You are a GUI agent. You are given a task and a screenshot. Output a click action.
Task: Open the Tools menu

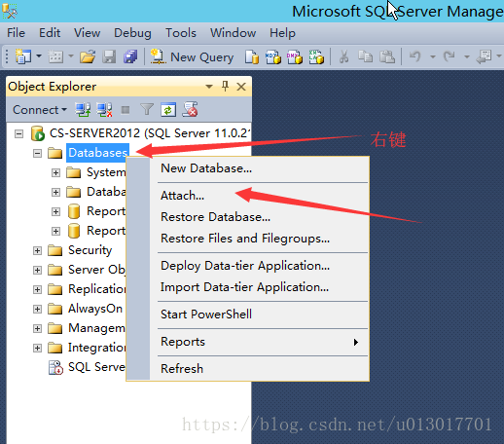[181, 33]
